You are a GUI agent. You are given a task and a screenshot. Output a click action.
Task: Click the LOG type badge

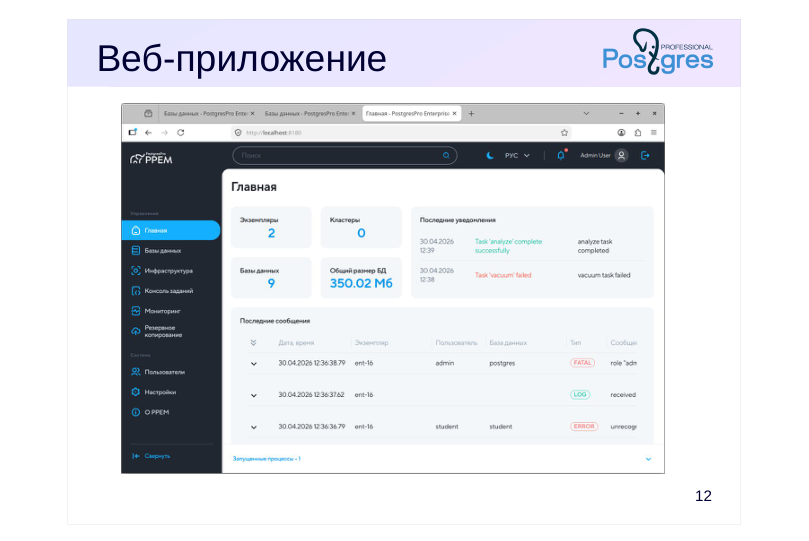[x=580, y=395]
